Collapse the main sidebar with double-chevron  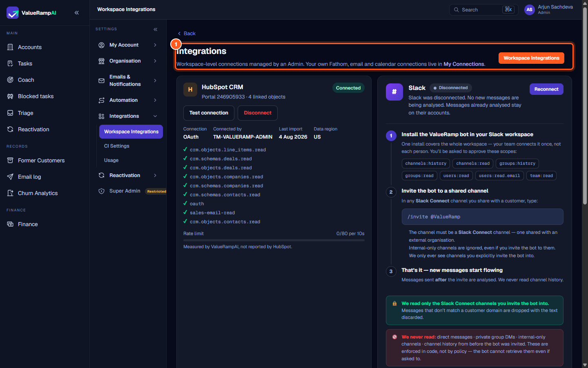tap(77, 13)
